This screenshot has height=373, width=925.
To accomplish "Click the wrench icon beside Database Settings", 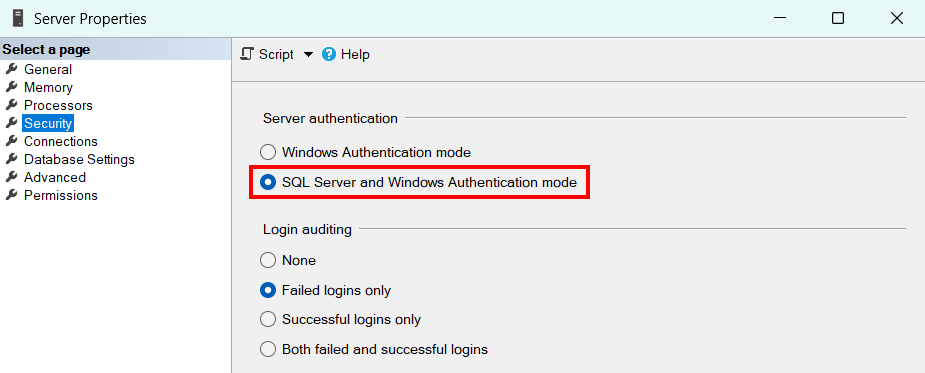I will (11, 159).
